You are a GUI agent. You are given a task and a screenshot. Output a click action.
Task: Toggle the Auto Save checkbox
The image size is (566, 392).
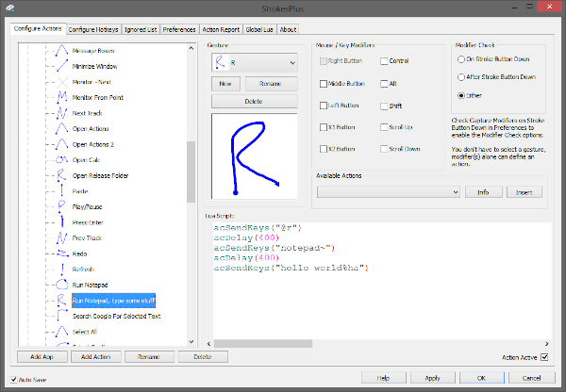[12, 379]
